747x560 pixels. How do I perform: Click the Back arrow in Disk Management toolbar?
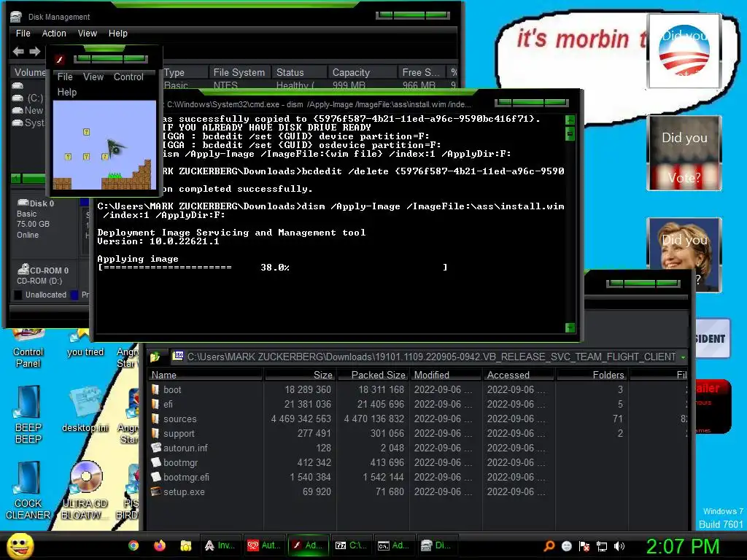click(x=18, y=51)
